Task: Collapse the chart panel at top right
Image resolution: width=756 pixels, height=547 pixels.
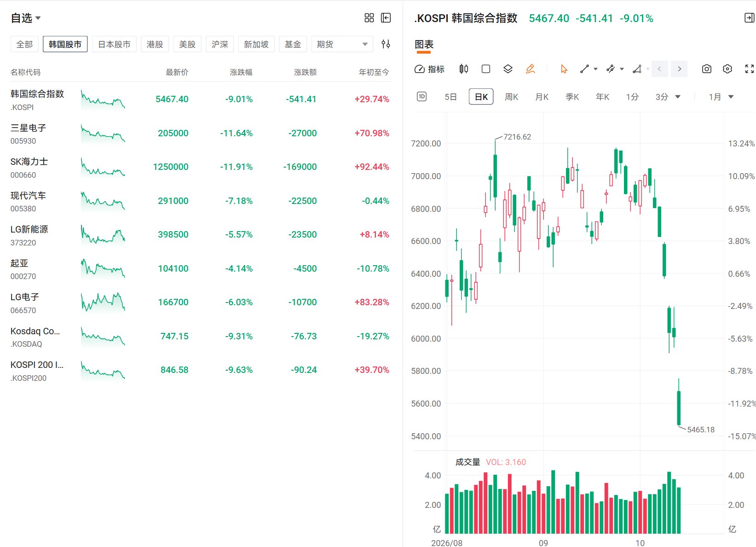Action: click(x=749, y=18)
